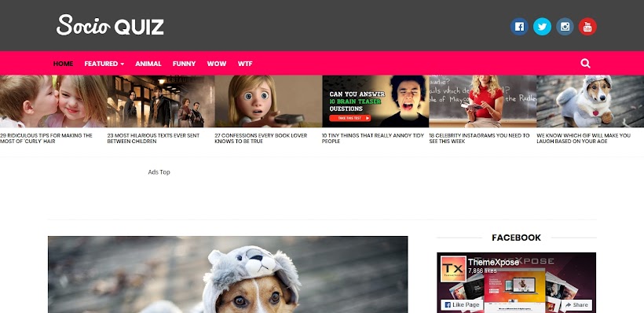Open the Animal category menu
This screenshot has width=644, height=313.
(x=148, y=64)
